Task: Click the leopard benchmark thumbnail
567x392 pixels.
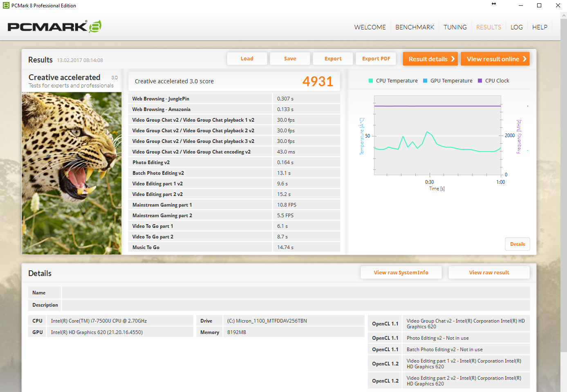Action: (x=72, y=173)
